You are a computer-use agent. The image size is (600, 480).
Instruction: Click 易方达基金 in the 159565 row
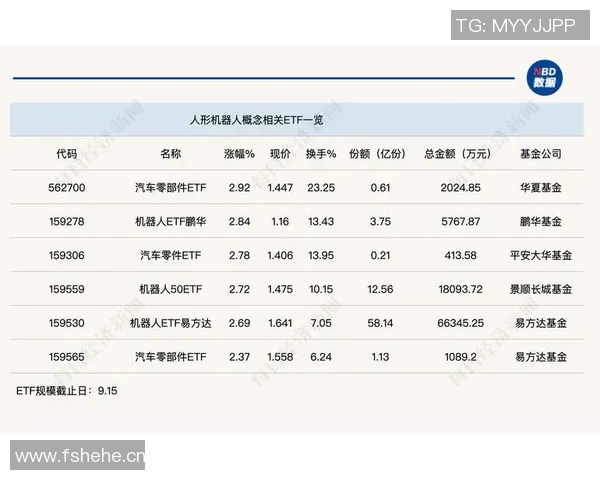coord(541,357)
